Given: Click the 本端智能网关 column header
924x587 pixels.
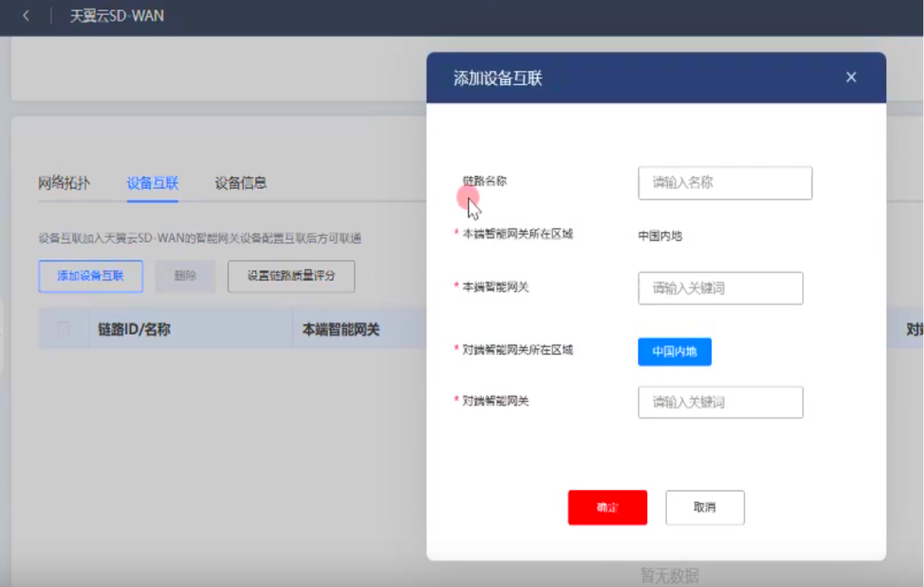Looking at the screenshot, I should [x=341, y=329].
